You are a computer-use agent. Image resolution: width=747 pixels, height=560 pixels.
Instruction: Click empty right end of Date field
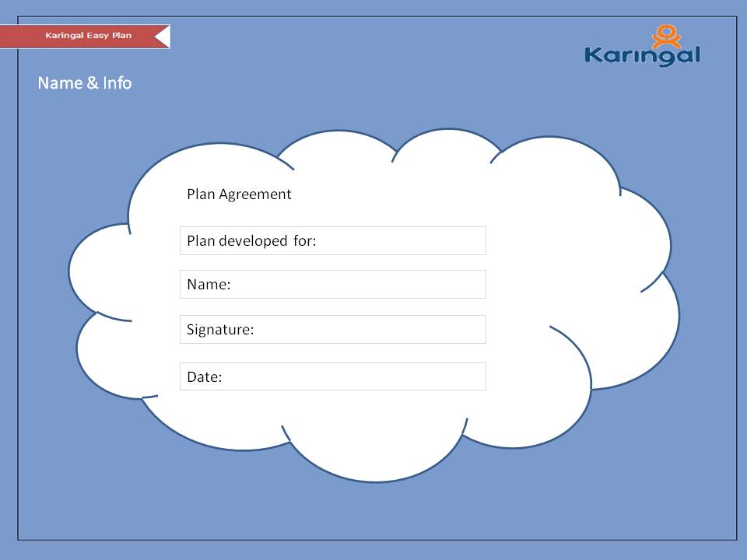459,376
